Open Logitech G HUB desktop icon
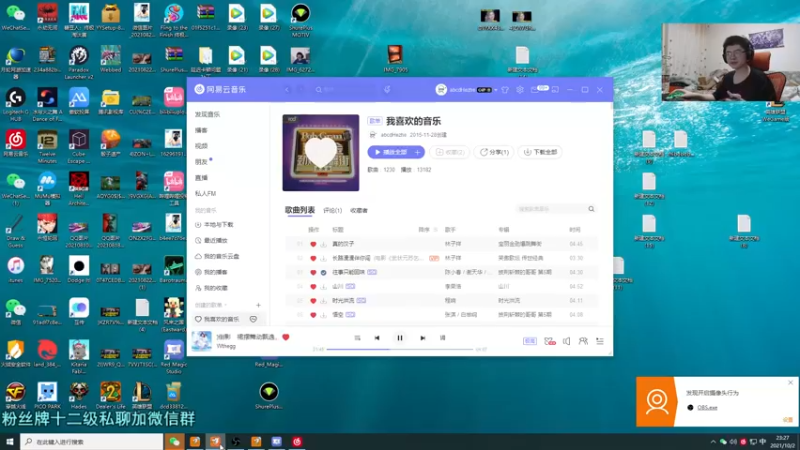This screenshot has width=800, height=450. [16, 105]
